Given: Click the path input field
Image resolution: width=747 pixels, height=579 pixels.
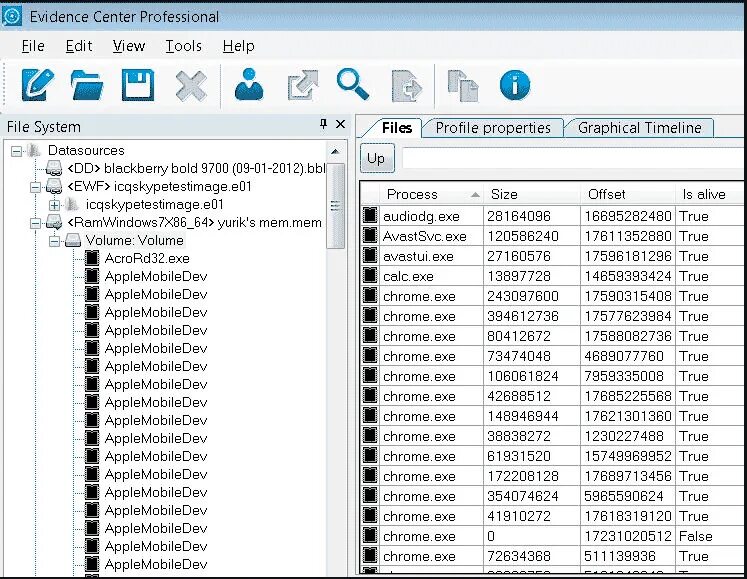Looking at the screenshot, I should coord(573,158).
